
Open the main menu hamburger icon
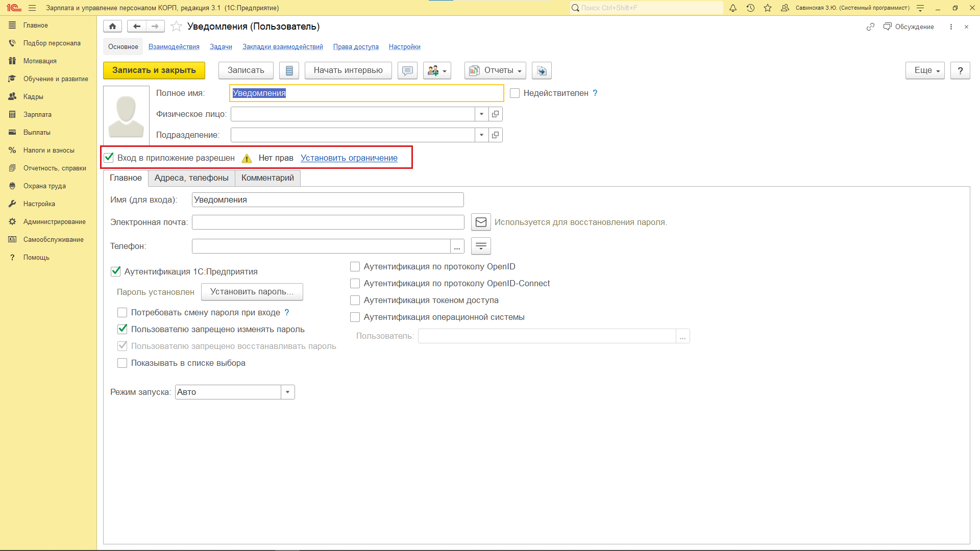[32, 8]
